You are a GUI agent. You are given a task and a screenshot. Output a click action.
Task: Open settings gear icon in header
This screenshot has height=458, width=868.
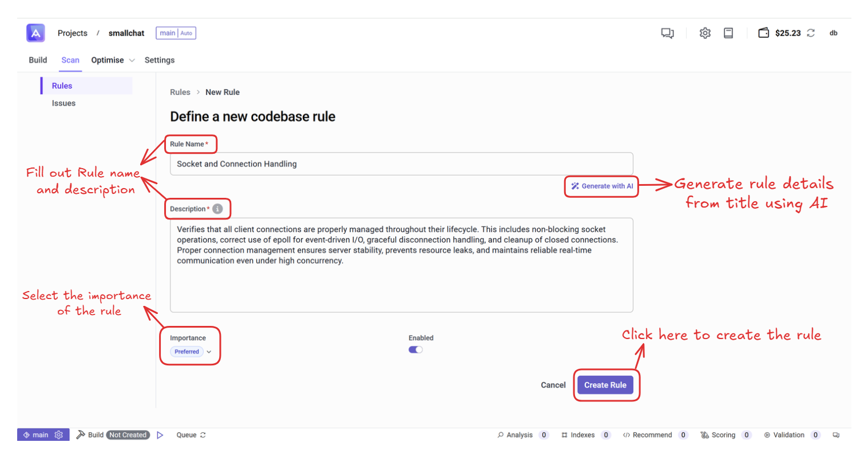click(705, 33)
